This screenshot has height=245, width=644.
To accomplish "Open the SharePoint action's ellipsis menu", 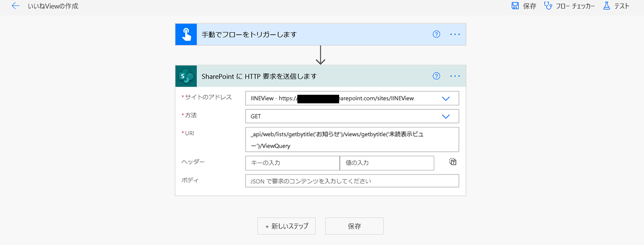I will [455, 76].
